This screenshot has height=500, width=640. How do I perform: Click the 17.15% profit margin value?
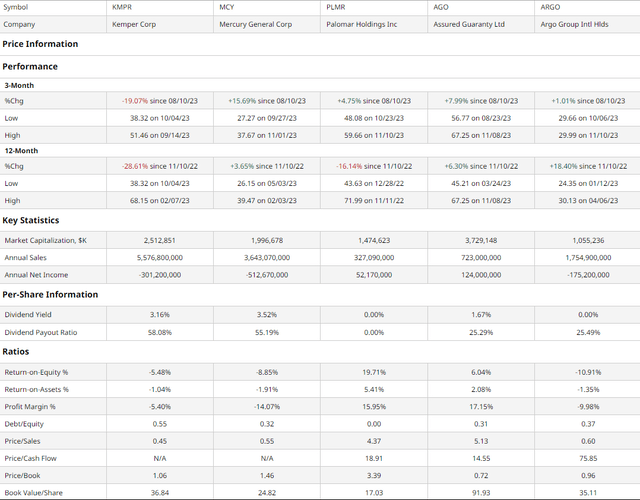pos(481,407)
